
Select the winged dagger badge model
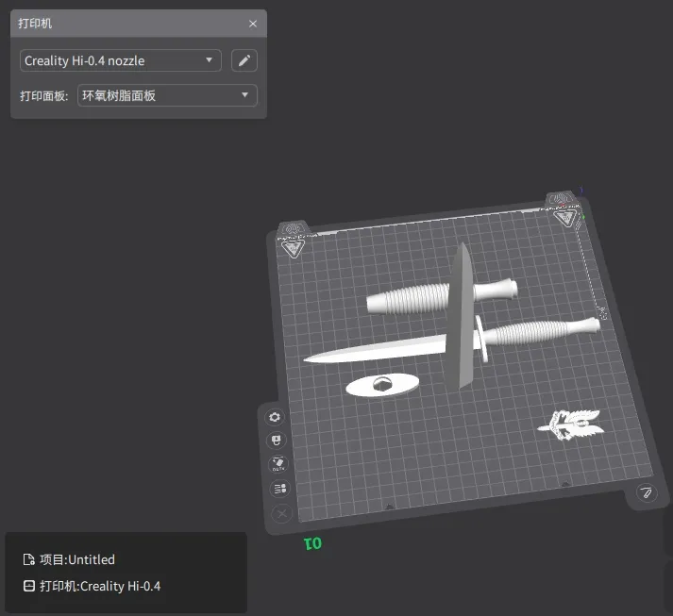(x=571, y=425)
